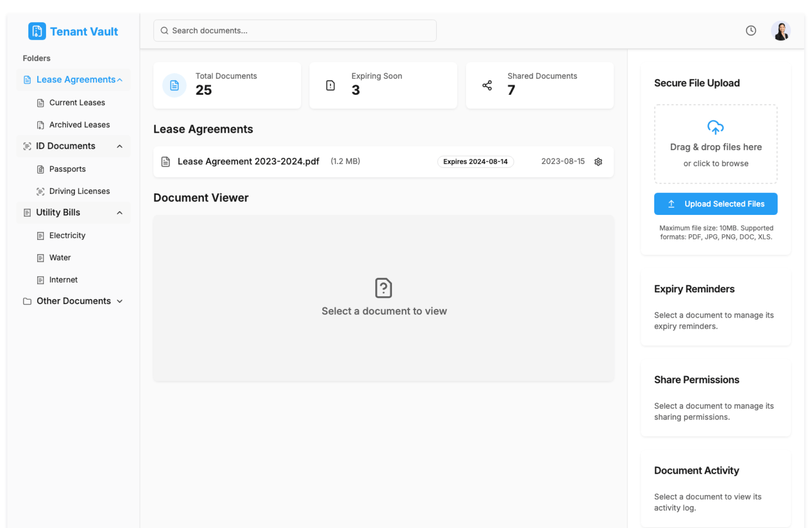Collapse the Utility Bills folder chevron
812x528 pixels.
coord(120,213)
